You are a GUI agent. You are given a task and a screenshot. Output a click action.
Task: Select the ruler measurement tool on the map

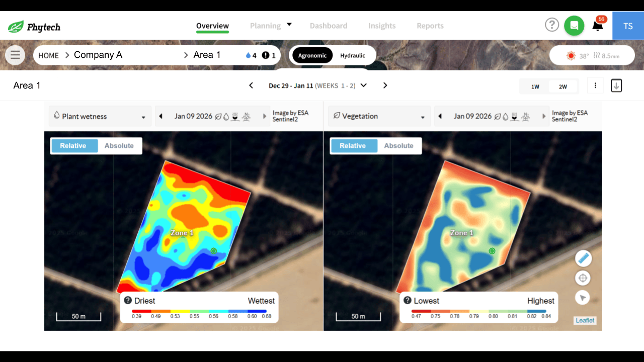pyautogui.click(x=583, y=258)
